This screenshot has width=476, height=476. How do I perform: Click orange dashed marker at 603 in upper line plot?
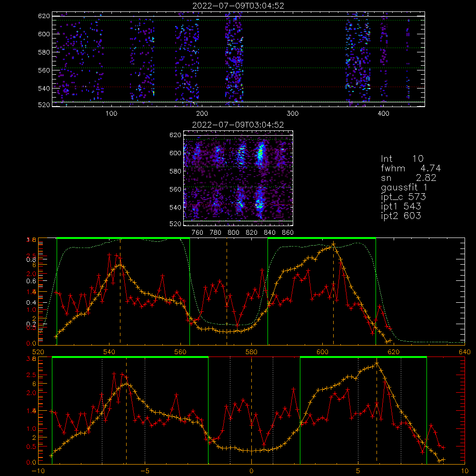click(x=333, y=291)
